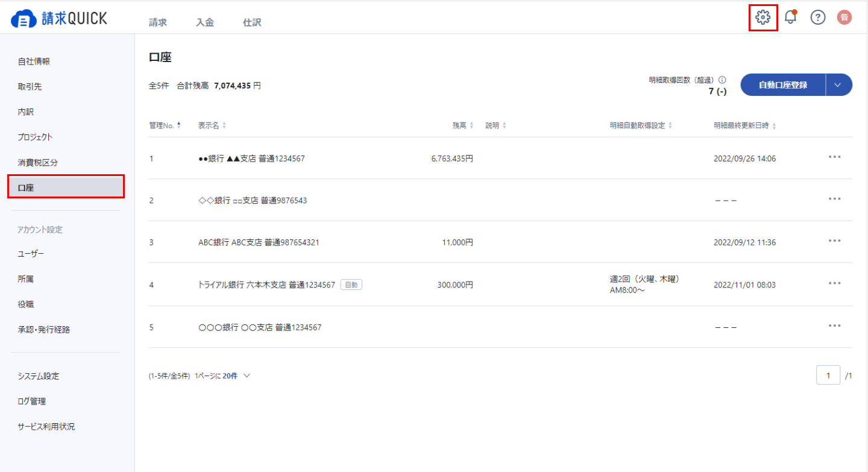The width and height of the screenshot is (868, 472).
Task: Open 取引先 in the sidebar
Action: (30, 86)
